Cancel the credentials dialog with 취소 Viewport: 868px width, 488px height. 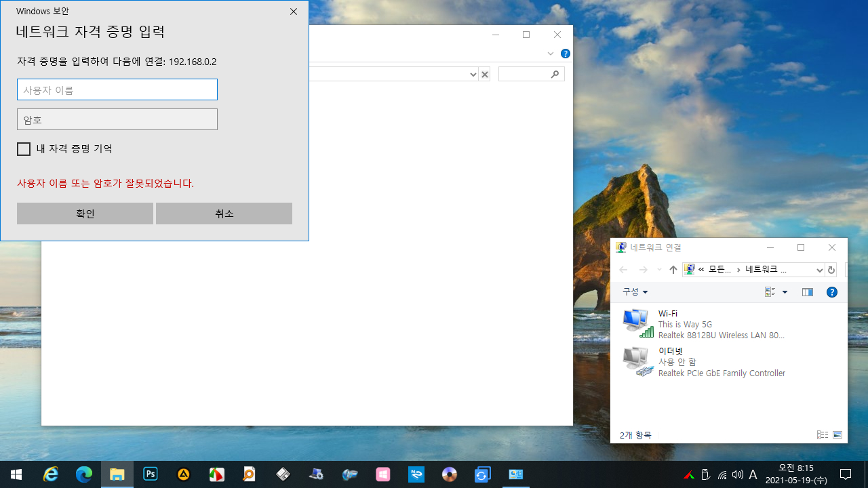coord(224,213)
